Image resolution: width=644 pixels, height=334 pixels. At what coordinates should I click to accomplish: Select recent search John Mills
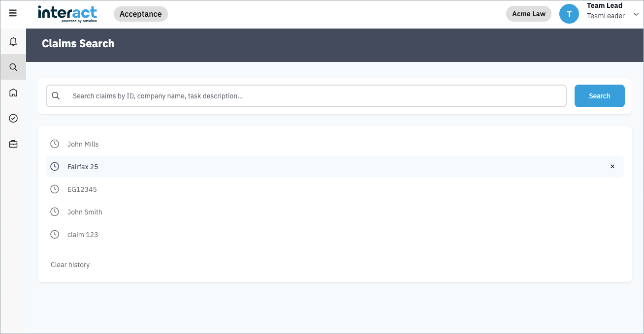83,144
